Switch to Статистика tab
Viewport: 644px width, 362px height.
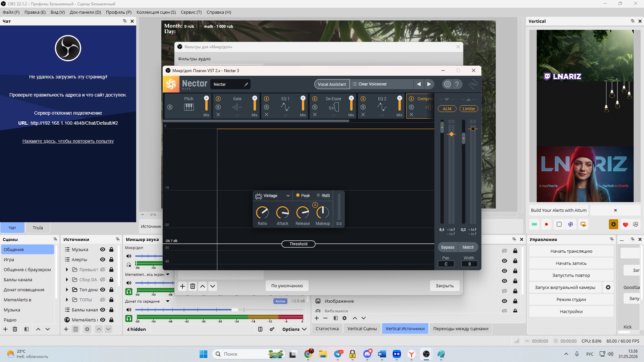click(x=327, y=329)
